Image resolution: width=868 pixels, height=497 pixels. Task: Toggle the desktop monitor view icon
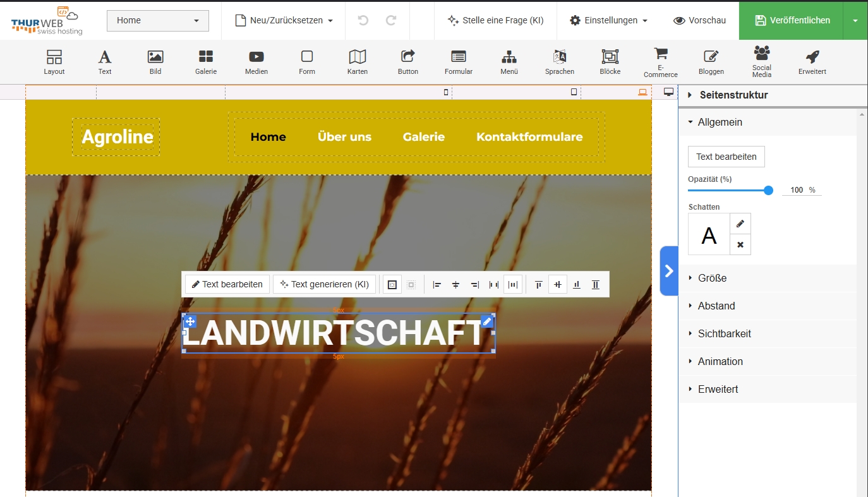click(x=669, y=92)
